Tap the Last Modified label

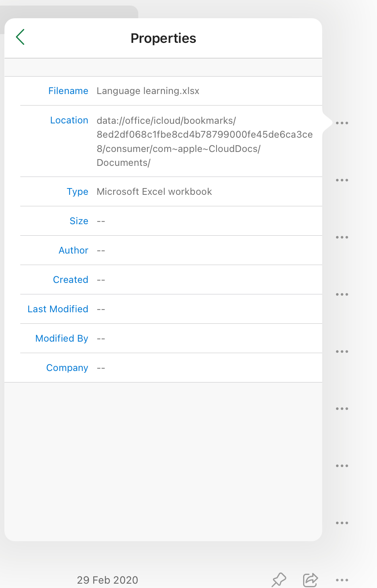click(x=58, y=309)
